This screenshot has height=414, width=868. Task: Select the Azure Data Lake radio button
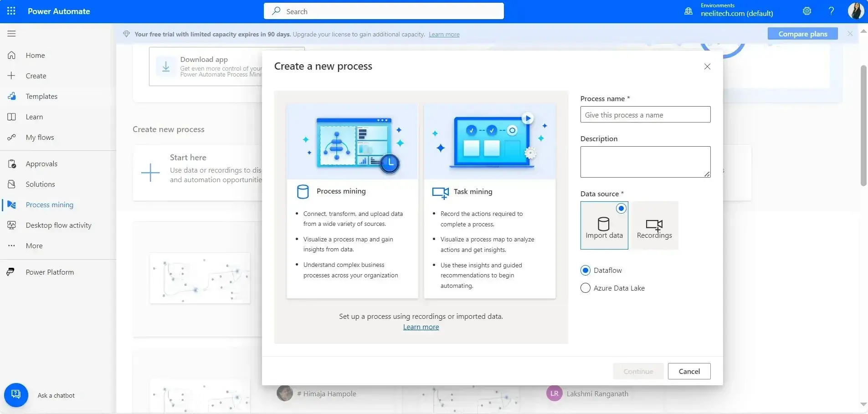click(x=586, y=288)
